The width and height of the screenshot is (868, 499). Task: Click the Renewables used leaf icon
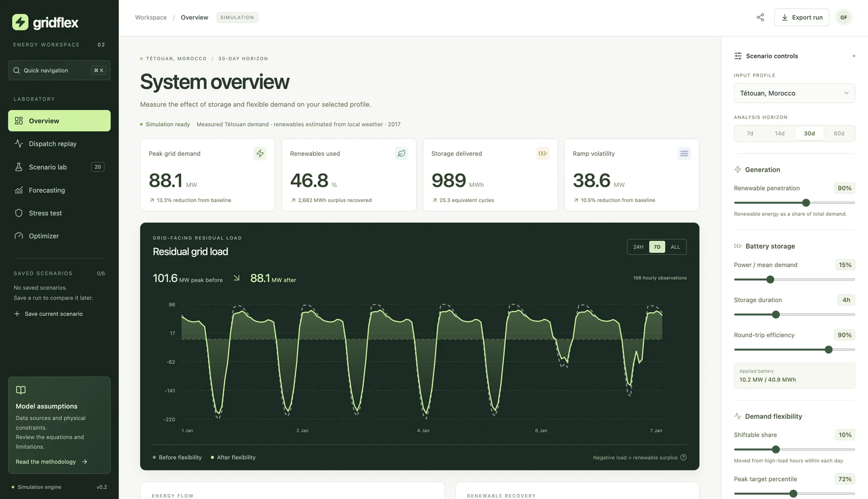401,154
